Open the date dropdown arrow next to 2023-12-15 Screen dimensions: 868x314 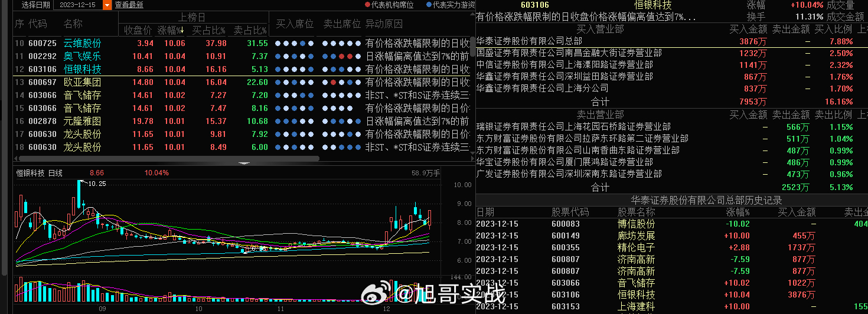point(107,5)
